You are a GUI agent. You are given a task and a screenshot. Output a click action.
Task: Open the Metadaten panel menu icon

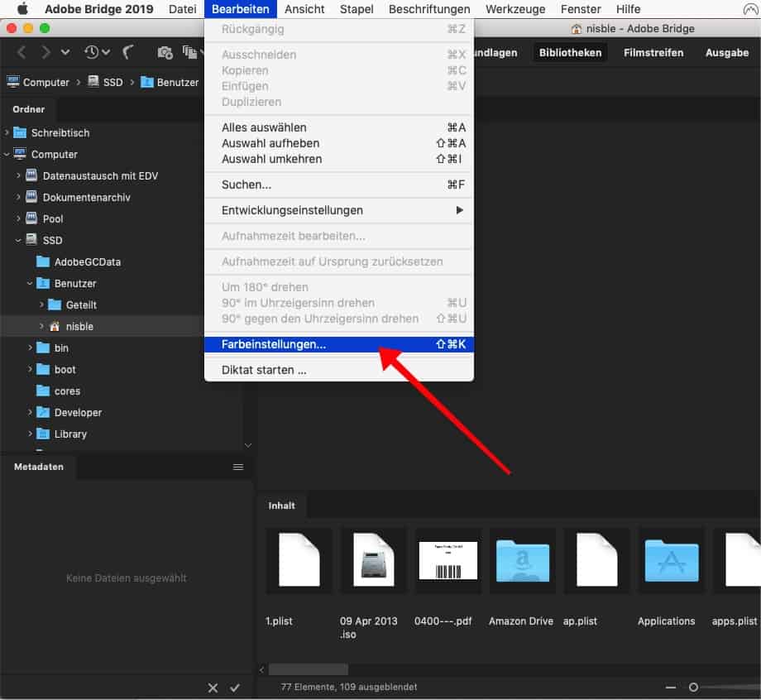(238, 467)
